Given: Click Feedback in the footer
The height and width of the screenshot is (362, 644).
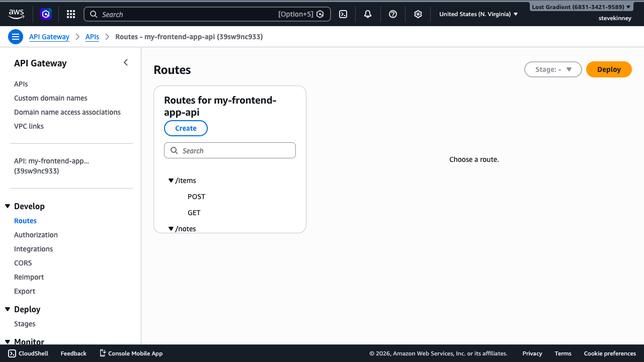Looking at the screenshot, I should point(73,353).
